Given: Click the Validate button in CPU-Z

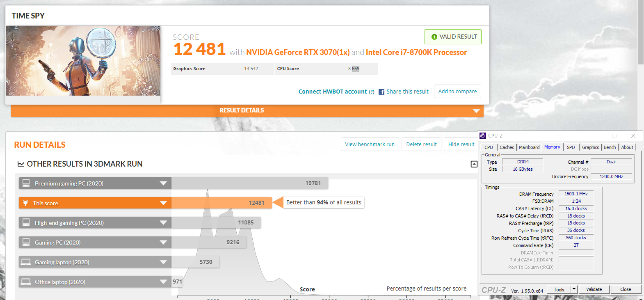Looking at the screenshot, I should pos(594,289).
